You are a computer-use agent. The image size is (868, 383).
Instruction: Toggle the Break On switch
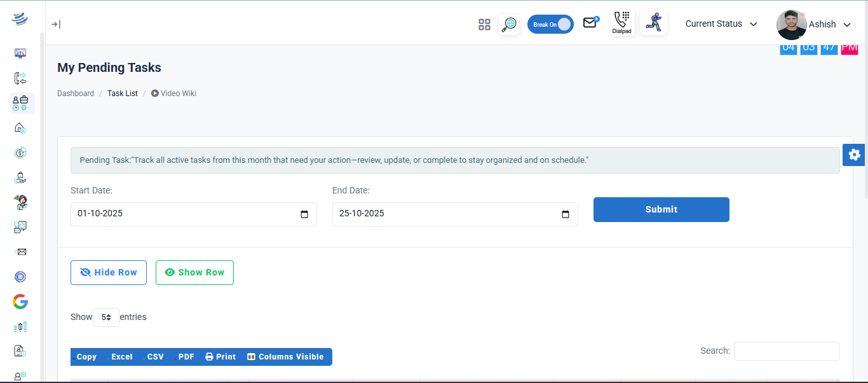click(x=550, y=24)
